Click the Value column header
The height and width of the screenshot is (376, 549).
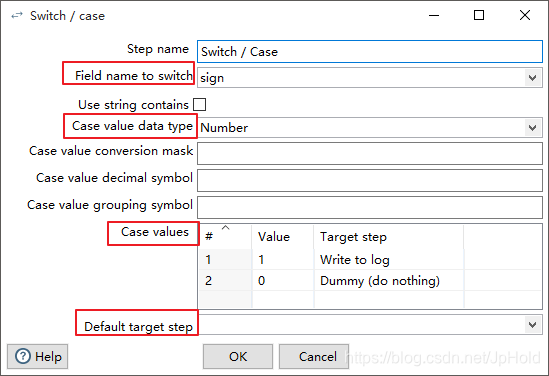[283, 237]
